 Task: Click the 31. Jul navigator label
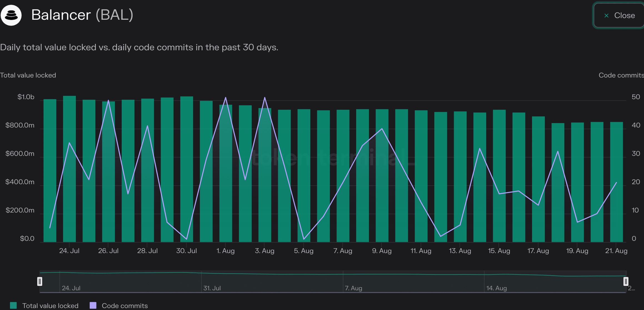pyautogui.click(x=212, y=288)
